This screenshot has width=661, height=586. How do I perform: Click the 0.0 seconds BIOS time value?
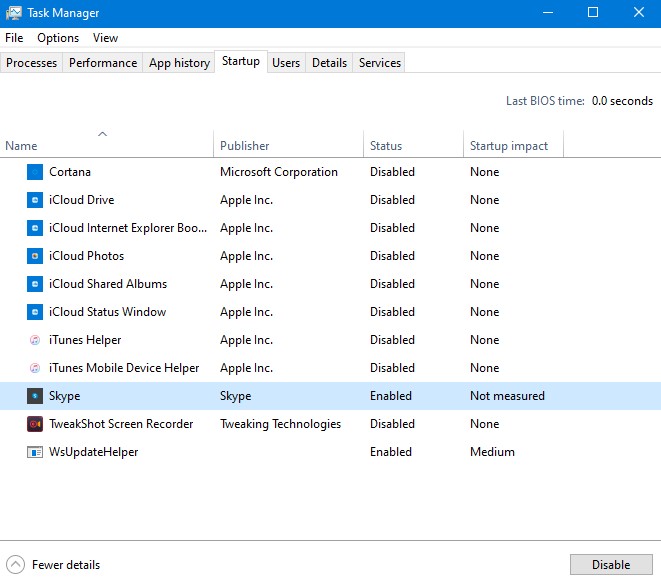(622, 101)
